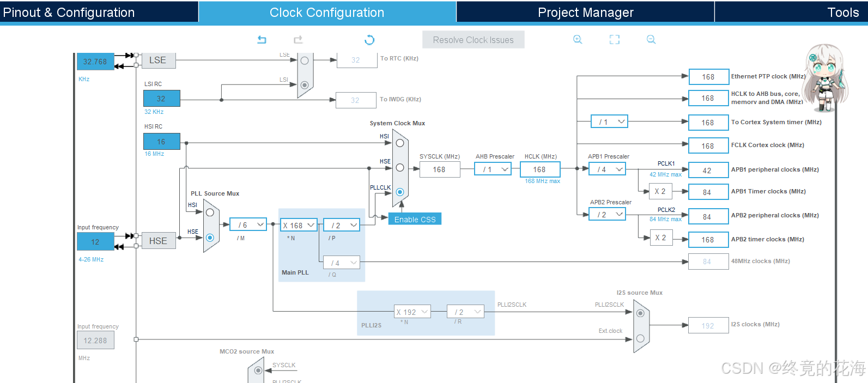Click APB2 timer clocks value field
The width and height of the screenshot is (868, 383).
click(708, 239)
